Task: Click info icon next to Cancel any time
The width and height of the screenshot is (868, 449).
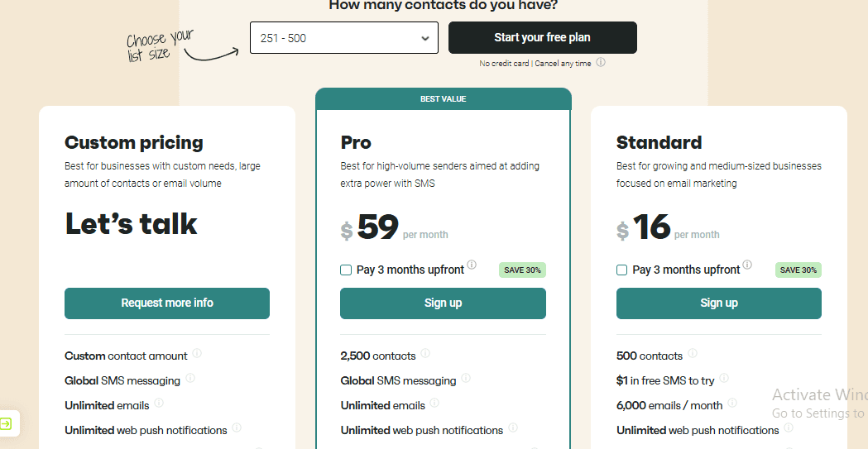Action: click(x=601, y=63)
